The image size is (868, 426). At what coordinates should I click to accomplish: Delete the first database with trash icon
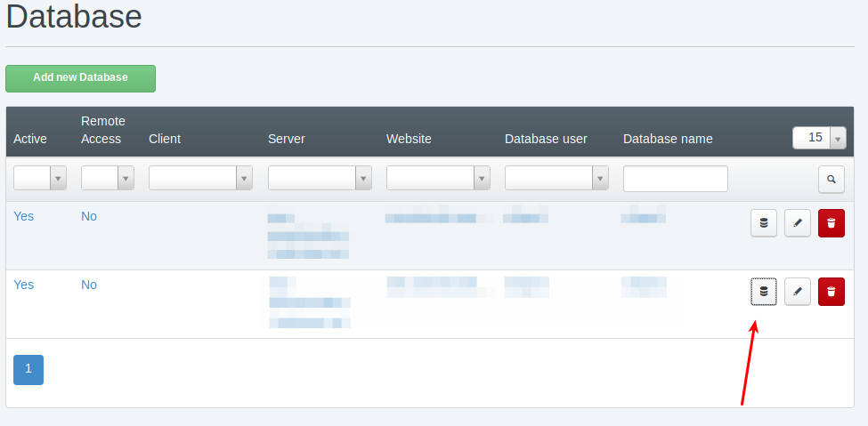point(831,223)
